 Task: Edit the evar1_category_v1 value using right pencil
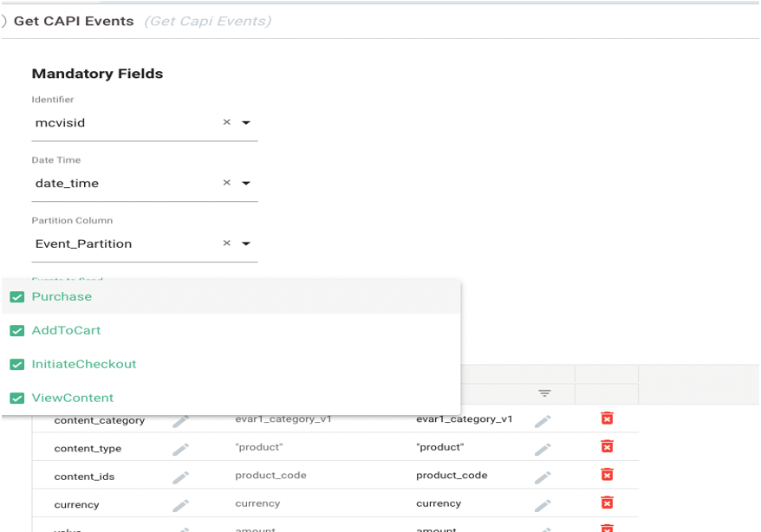pos(543,421)
